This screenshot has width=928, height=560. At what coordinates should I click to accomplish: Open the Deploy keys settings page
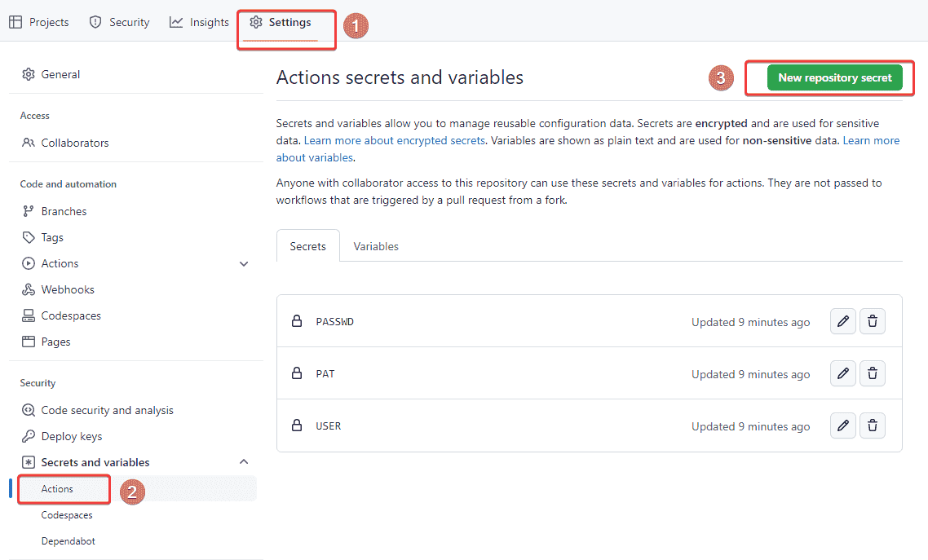click(x=71, y=436)
